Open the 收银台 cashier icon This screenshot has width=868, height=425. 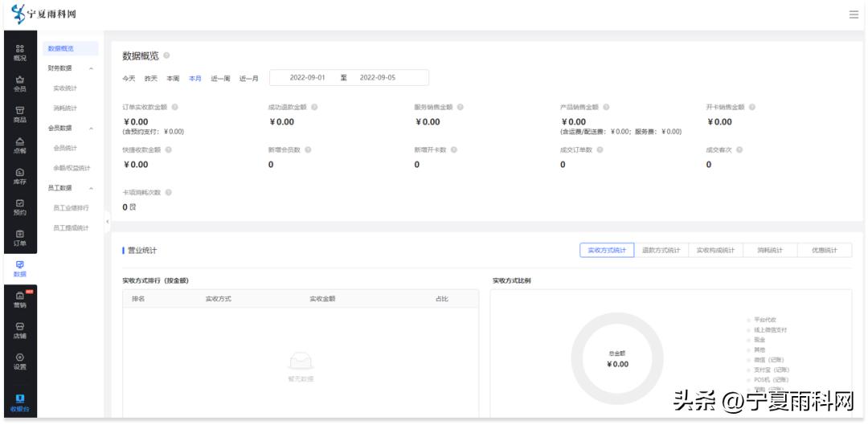click(x=20, y=404)
